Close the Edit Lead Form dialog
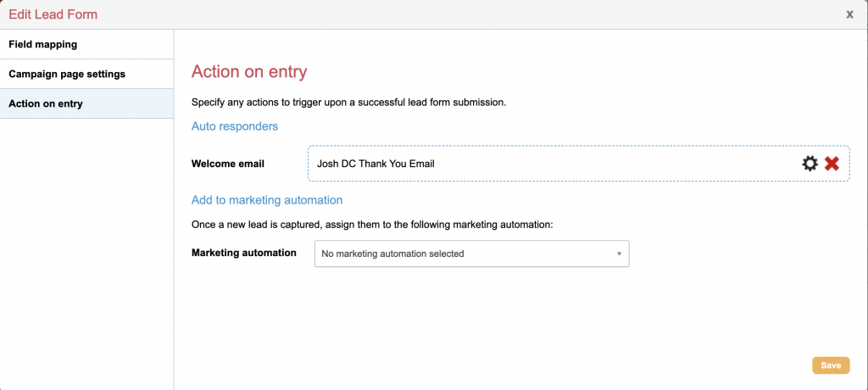Viewport: 868px width, 390px height. click(849, 14)
